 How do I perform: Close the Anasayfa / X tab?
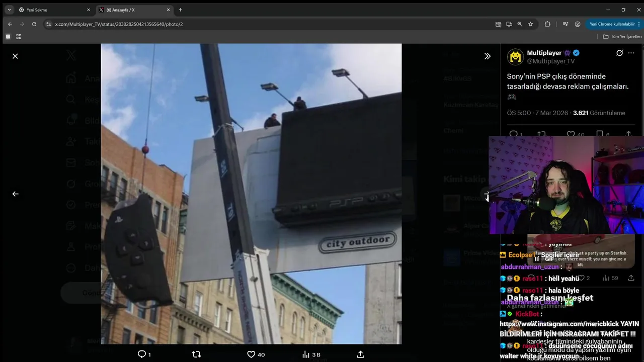click(x=168, y=10)
